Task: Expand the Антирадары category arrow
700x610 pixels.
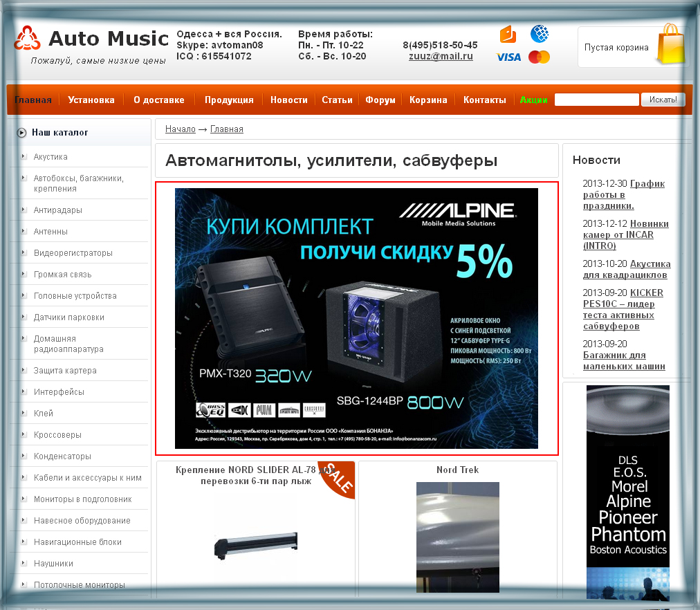Action: coord(24,210)
